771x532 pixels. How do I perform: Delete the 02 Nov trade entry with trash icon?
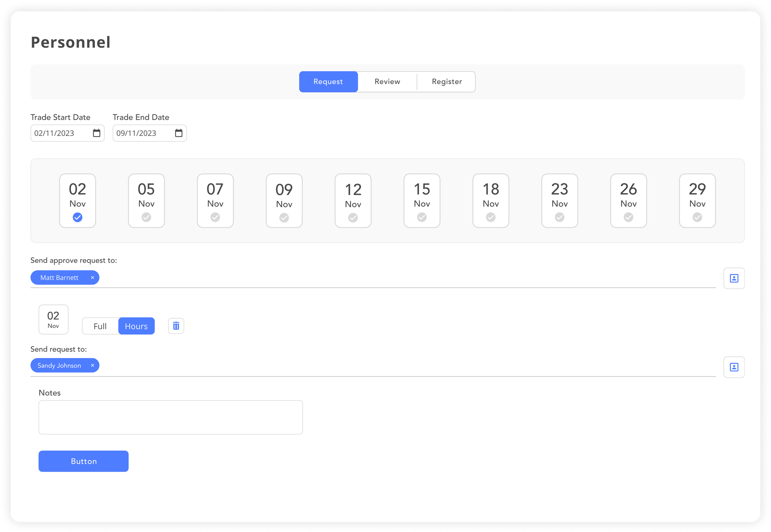[176, 326]
